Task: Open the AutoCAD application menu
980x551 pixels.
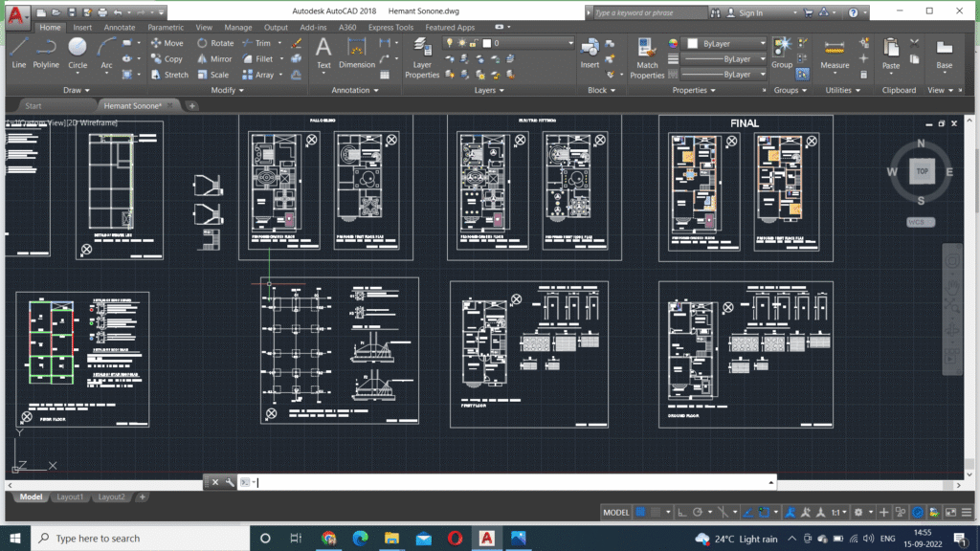Action: tap(15, 15)
